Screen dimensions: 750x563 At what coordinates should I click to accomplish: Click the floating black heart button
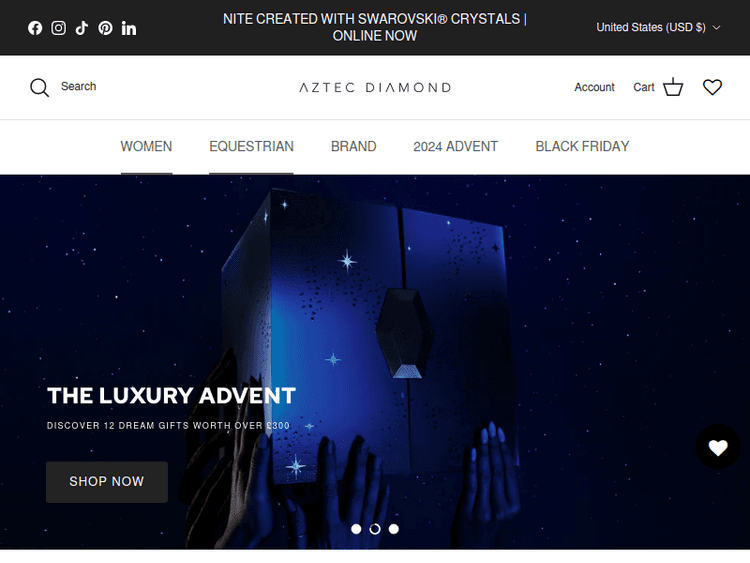(718, 447)
